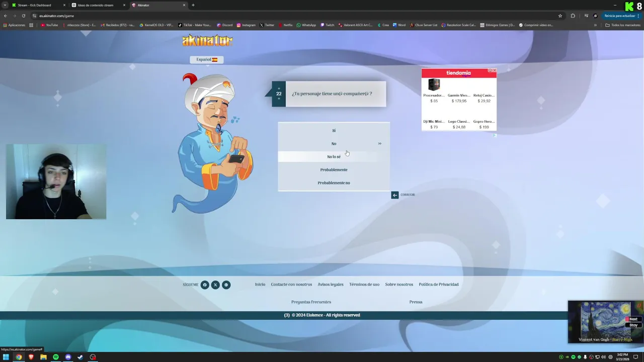Click the Next button on Van Gogh widget

632,319
